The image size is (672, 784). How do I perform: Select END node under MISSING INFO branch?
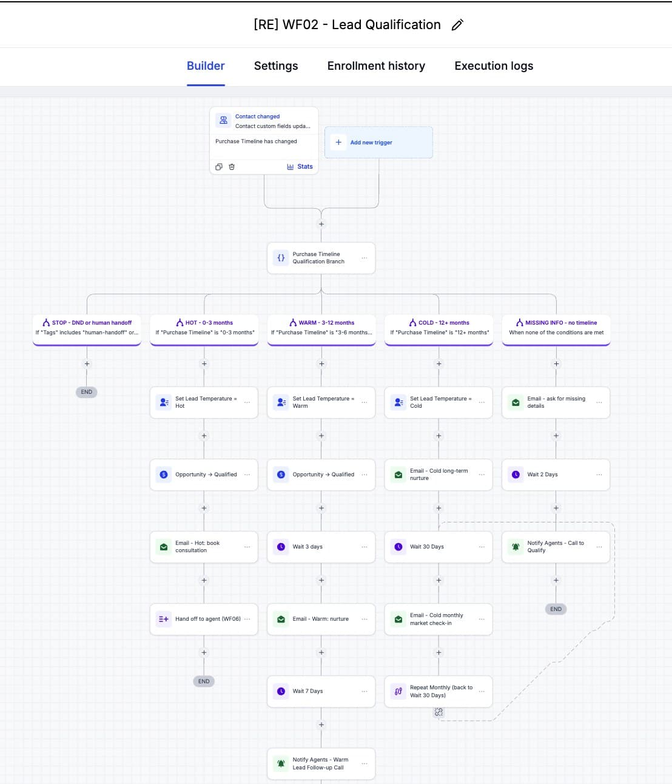point(556,609)
